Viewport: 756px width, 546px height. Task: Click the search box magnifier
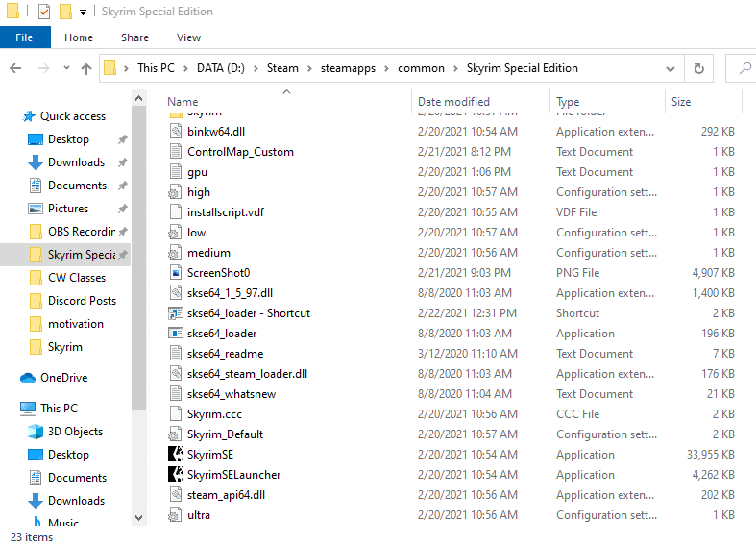tap(744, 68)
